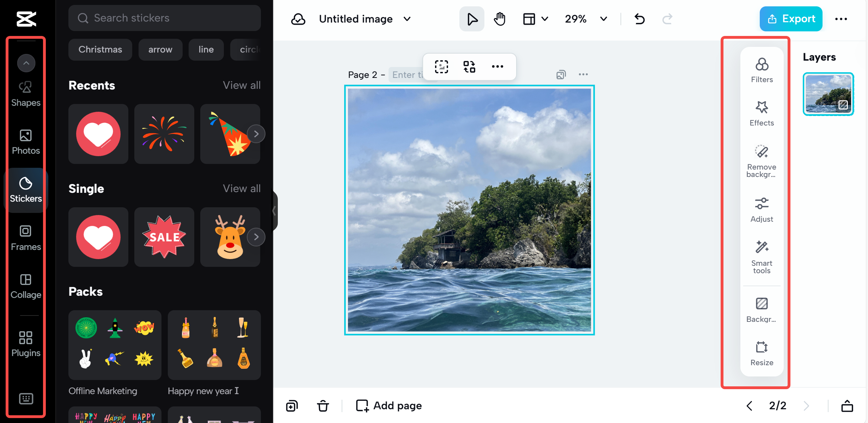Open the Filters tool
868x423 pixels.
[762, 70]
